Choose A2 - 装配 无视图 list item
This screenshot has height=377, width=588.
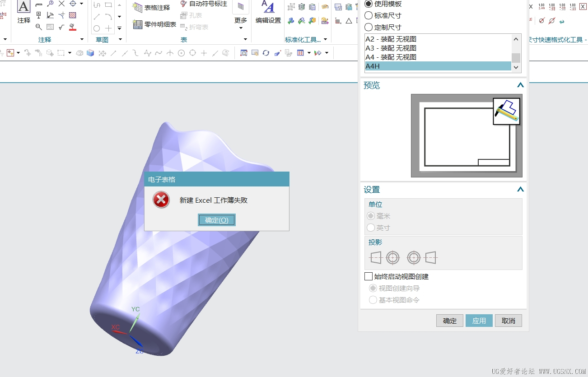(391, 39)
